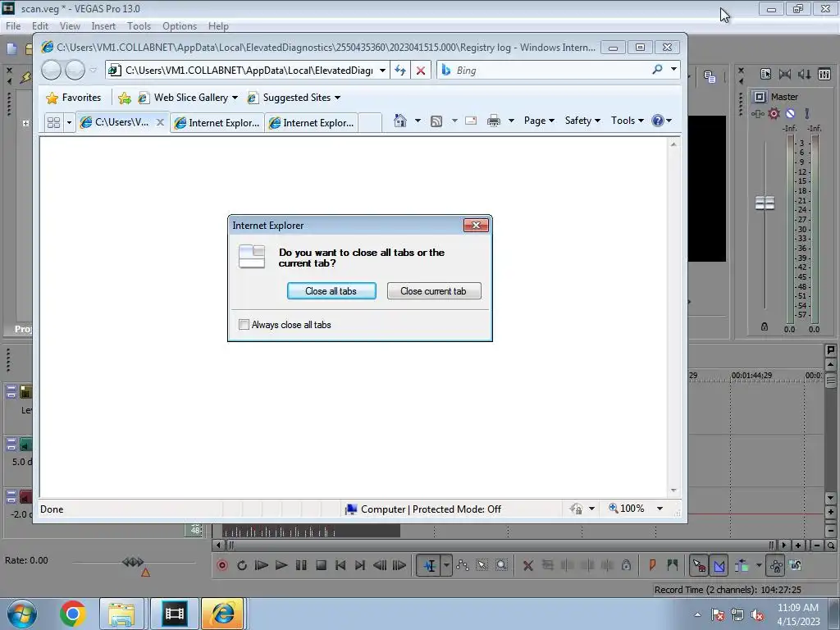Click the Refresh icon beside IE address bar
Screen dimensions: 840x630
tap(400, 71)
